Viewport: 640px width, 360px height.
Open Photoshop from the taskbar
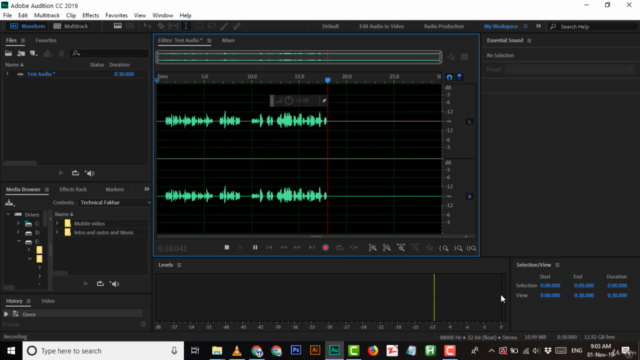(x=296, y=351)
